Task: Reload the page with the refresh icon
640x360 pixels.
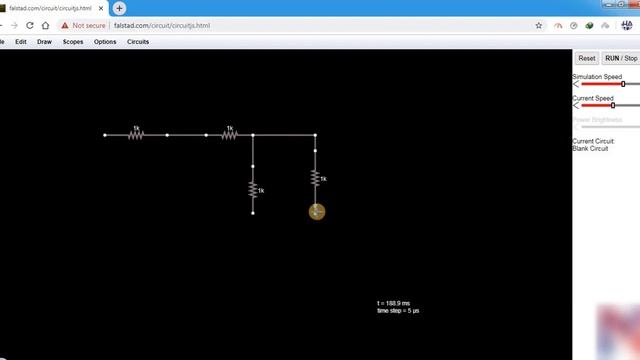Action: pos(30,25)
